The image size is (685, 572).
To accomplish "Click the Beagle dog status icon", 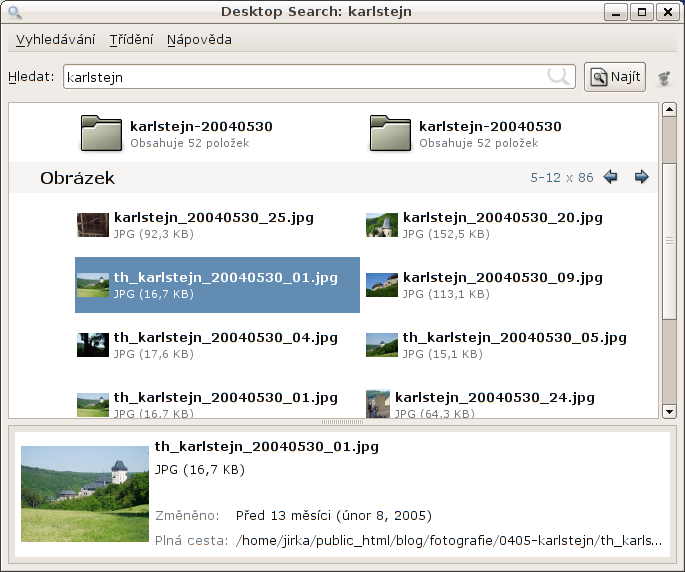I will click(664, 78).
